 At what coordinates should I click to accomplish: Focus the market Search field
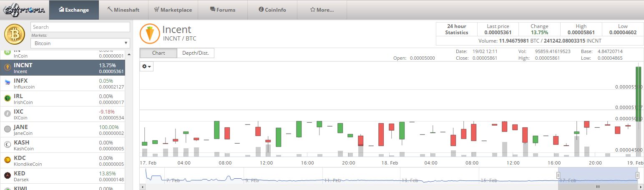(x=80, y=27)
